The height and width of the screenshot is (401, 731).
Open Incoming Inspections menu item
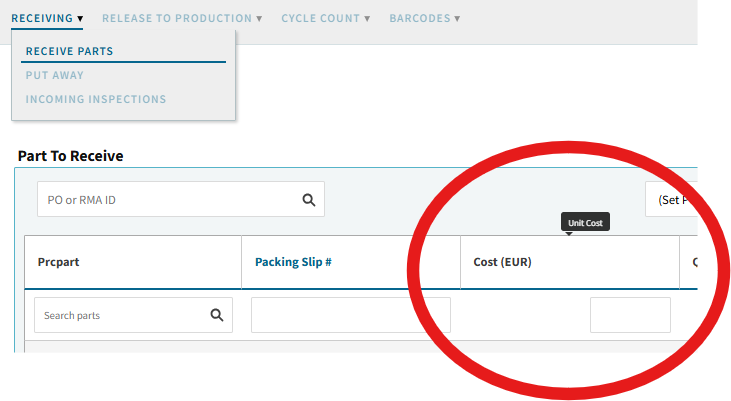96,99
